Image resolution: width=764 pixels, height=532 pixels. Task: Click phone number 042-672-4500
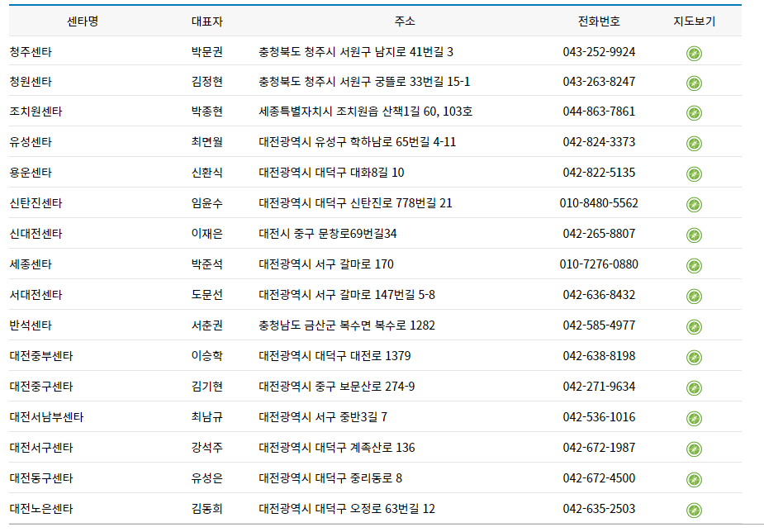click(x=599, y=478)
